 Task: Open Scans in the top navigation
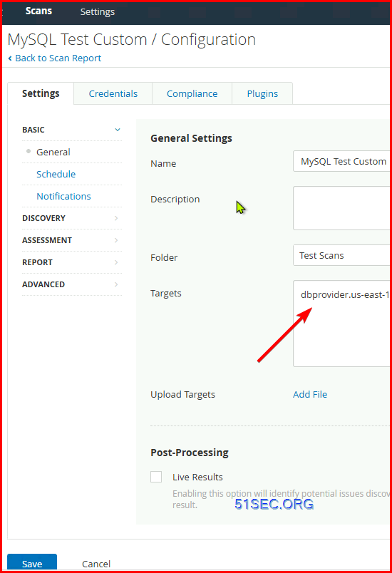point(38,11)
